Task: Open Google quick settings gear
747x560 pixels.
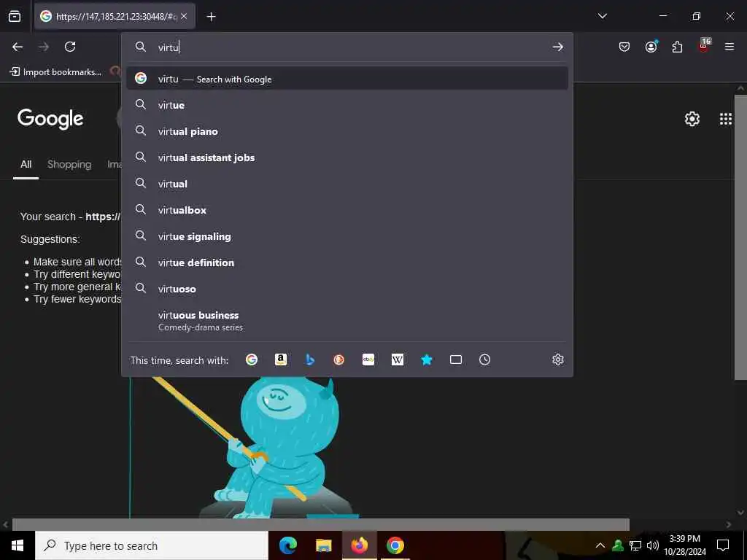Action: click(x=692, y=119)
